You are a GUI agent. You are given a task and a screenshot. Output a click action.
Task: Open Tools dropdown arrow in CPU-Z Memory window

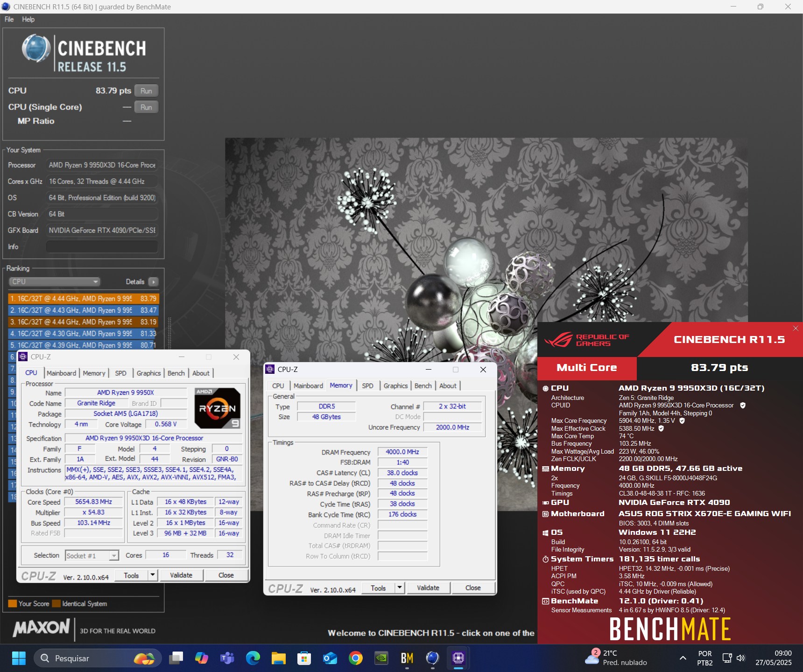[400, 588]
